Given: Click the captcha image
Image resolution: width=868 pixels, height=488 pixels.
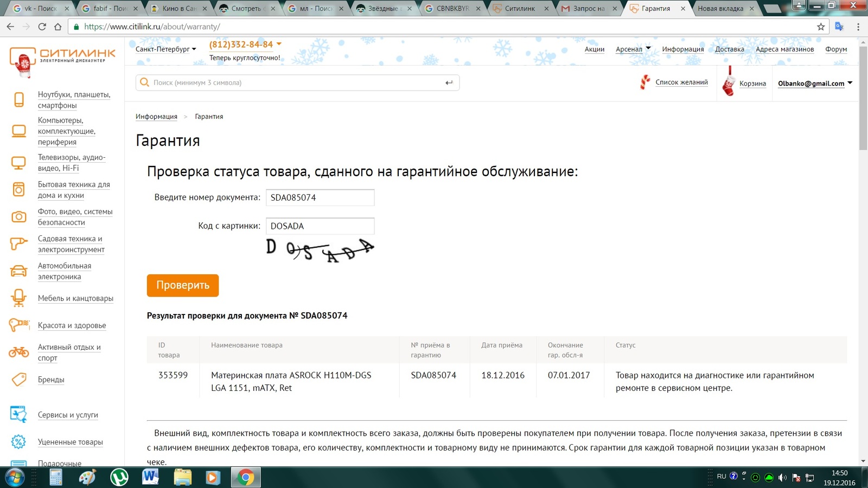Looking at the screenshot, I should pos(320,250).
